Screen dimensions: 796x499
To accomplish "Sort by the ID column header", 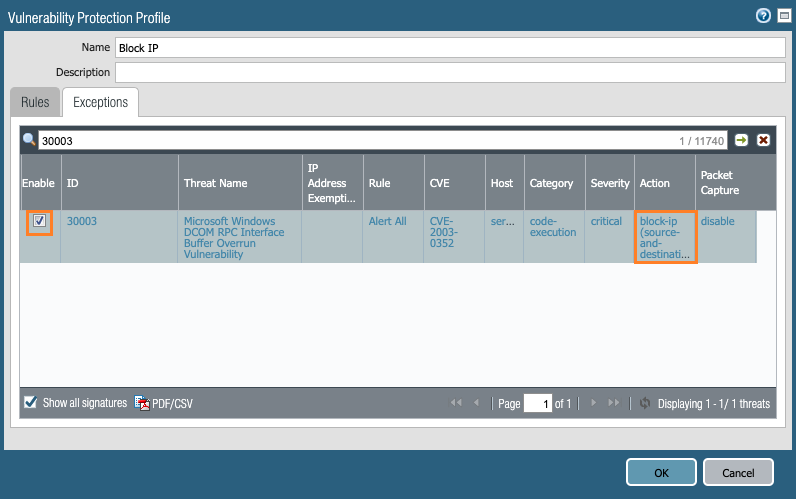I will coord(120,183).
